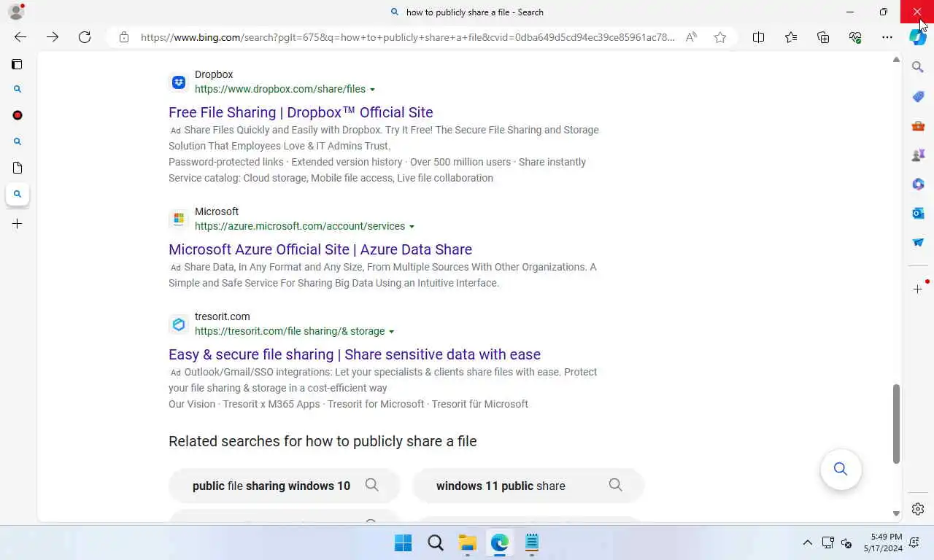Viewport: 934px width, 560px height.
Task: Click floating blue search button
Action: (841, 469)
